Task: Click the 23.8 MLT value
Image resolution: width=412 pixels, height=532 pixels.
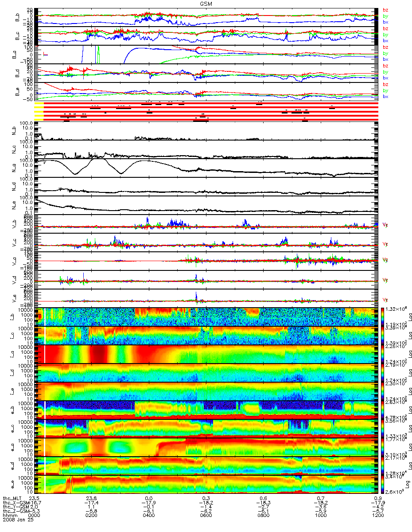Action: [91, 498]
